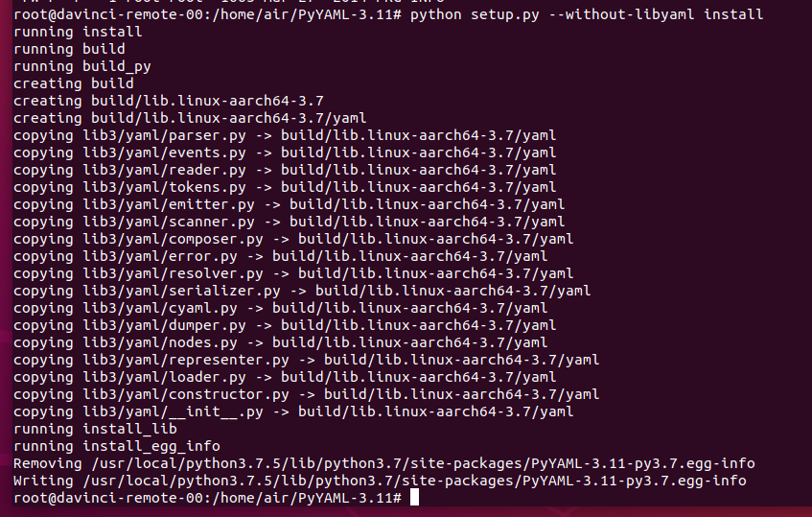This screenshot has width=812, height=517.
Task: Click the line copying lib3/yaml/composer.py
Action: click(292, 239)
